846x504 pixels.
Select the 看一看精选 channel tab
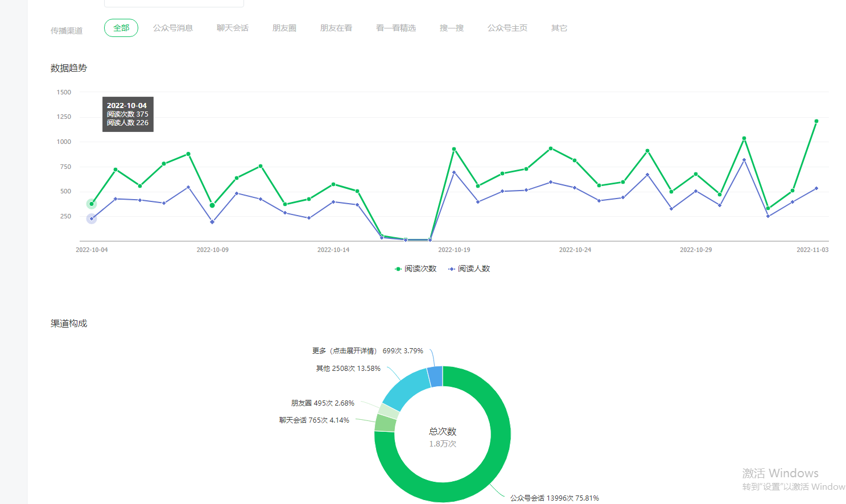coord(396,28)
